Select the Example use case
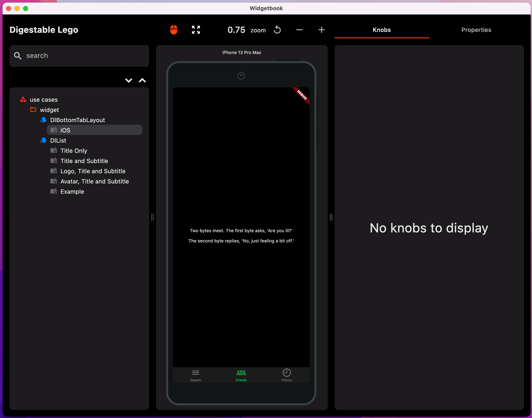The width and height of the screenshot is (532, 418). point(72,192)
